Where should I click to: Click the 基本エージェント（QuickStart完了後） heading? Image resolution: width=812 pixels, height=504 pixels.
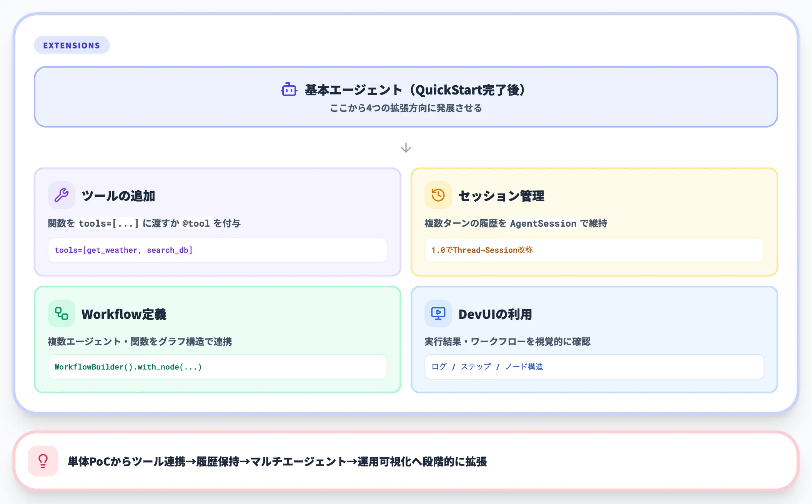tap(415, 90)
